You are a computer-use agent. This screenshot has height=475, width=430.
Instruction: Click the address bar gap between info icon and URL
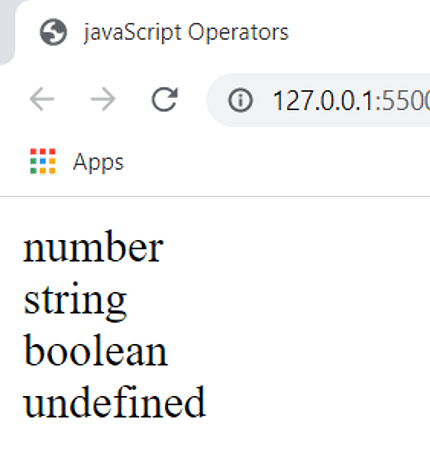(x=263, y=100)
